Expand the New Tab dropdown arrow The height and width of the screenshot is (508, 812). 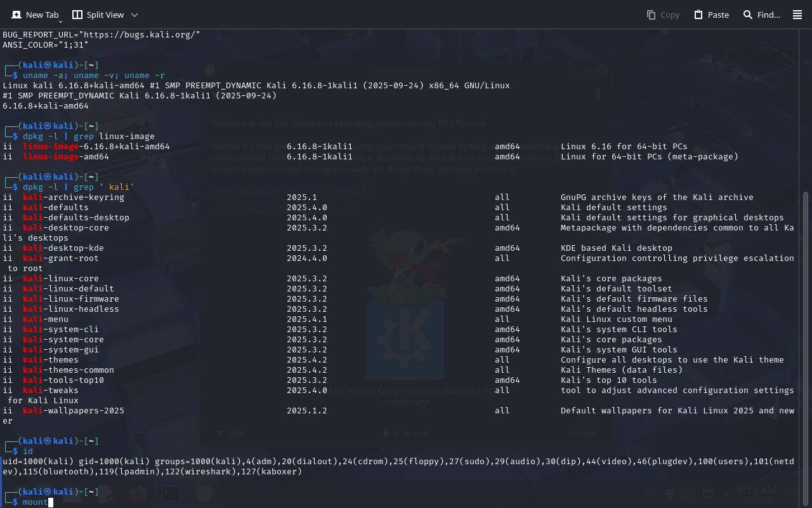[x=60, y=22]
